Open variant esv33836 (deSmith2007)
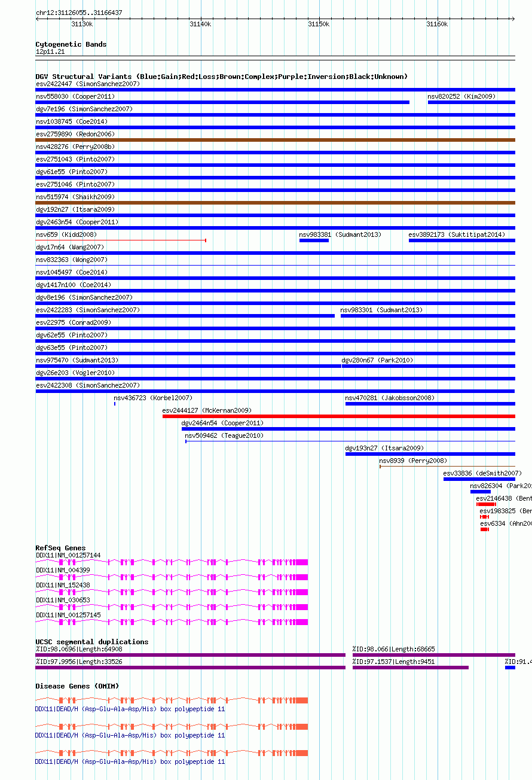This screenshot has height=780, width=532. point(482,473)
